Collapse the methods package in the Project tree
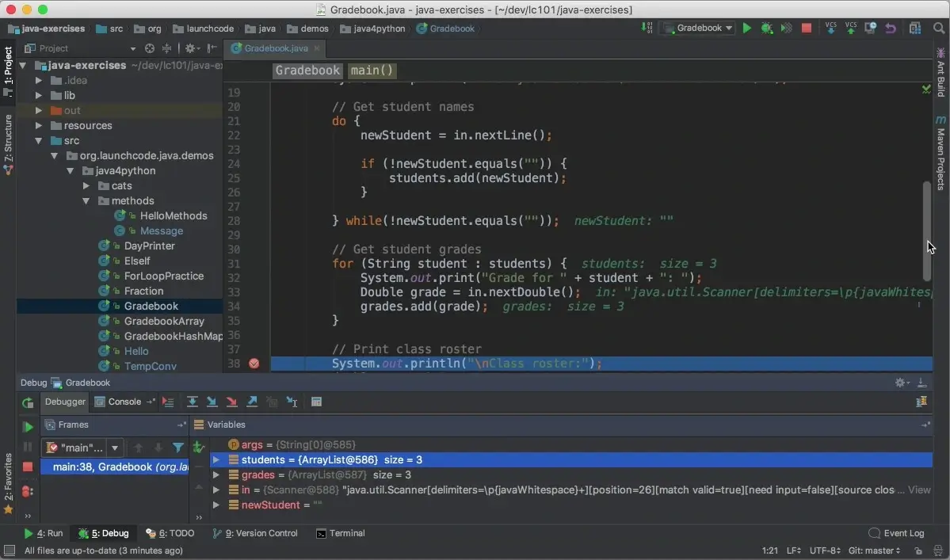Screen dimensions: 950x560 (87, 200)
